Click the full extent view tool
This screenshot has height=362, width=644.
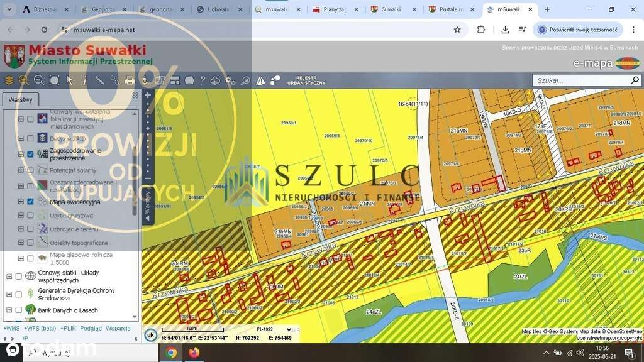coord(54,80)
